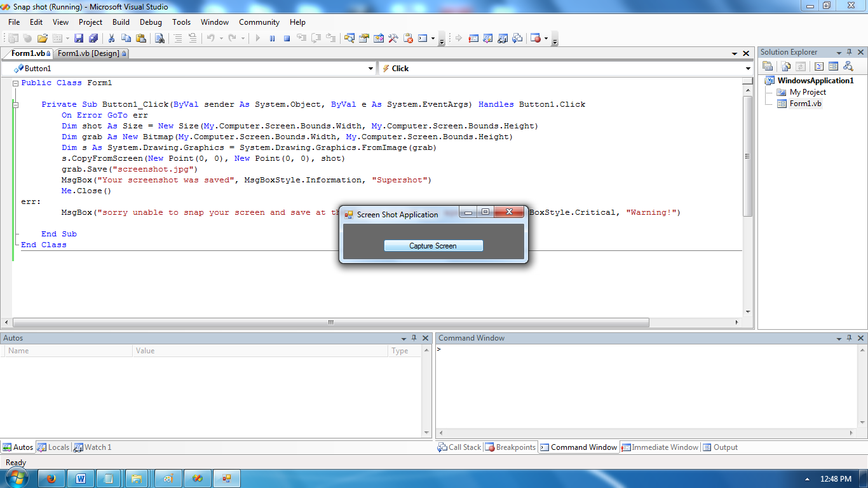Switch to the Call Stack tab
The image size is (868, 488).
(459, 447)
